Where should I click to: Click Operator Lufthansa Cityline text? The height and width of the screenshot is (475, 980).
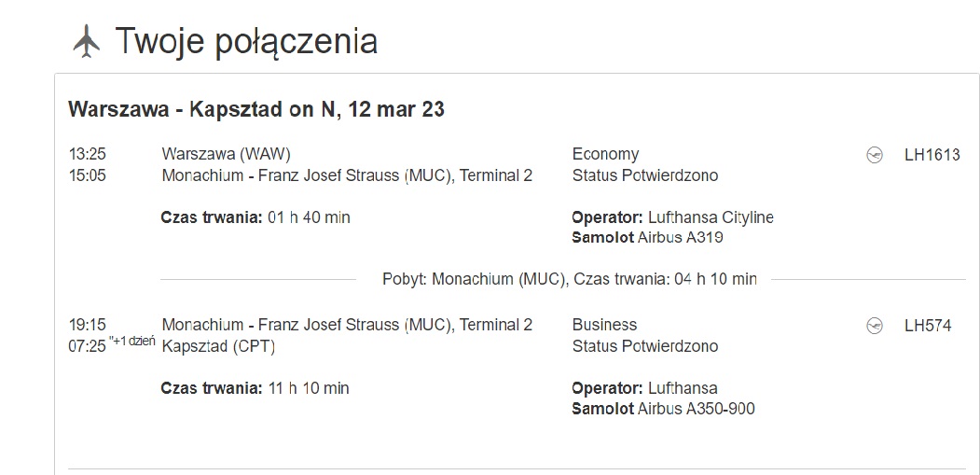click(672, 217)
